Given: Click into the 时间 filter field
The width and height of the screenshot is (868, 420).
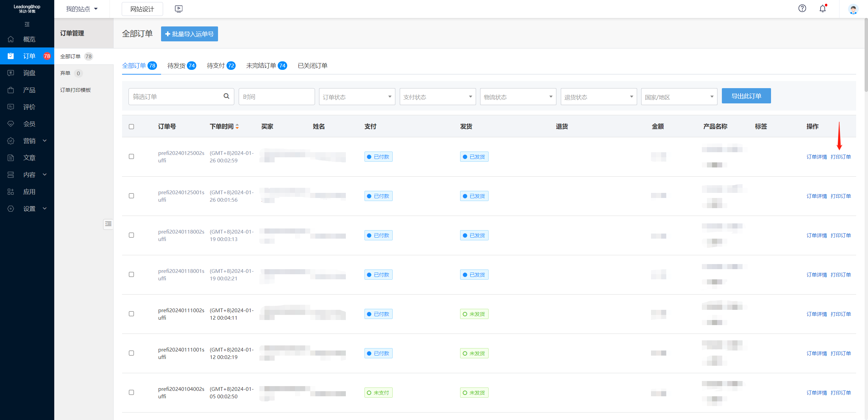Looking at the screenshot, I should click(x=276, y=97).
